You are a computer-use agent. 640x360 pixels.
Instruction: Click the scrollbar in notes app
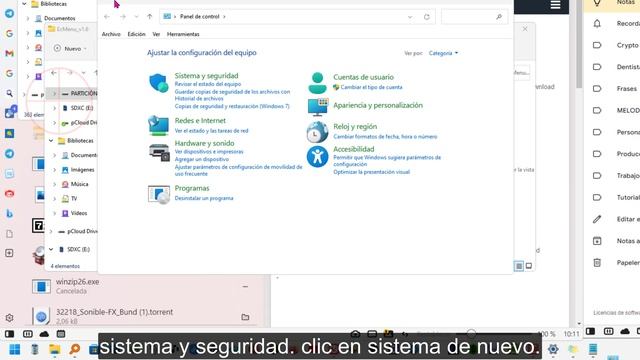pyautogui.click(x=579, y=44)
